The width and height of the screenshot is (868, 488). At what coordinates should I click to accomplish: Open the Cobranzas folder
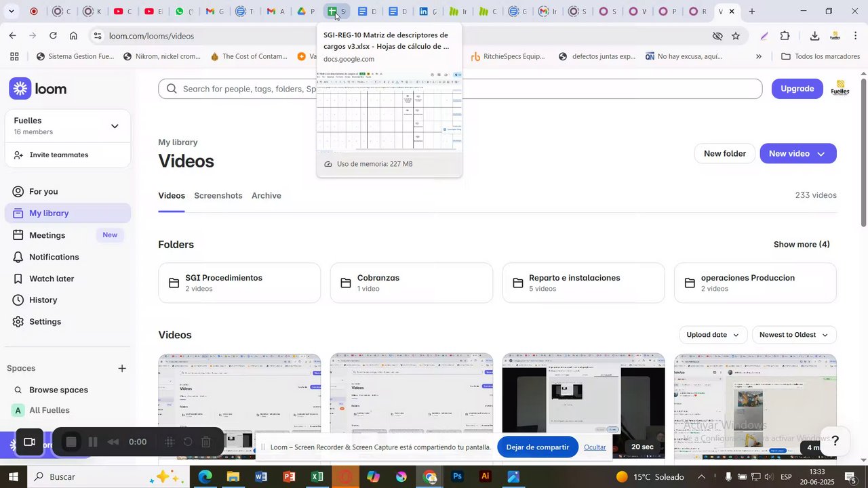click(x=412, y=283)
